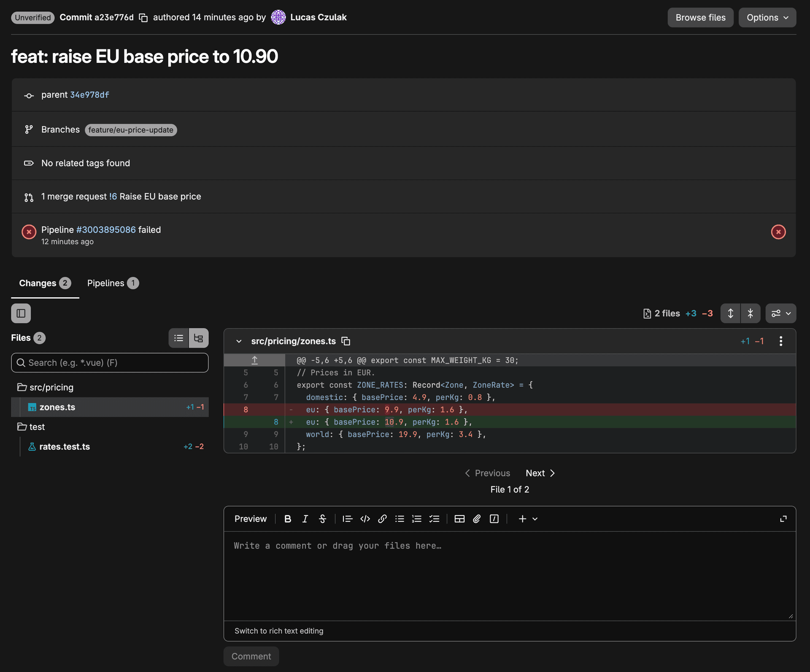Open the more editor items dropdown
The height and width of the screenshot is (672, 810).
coord(528,519)
